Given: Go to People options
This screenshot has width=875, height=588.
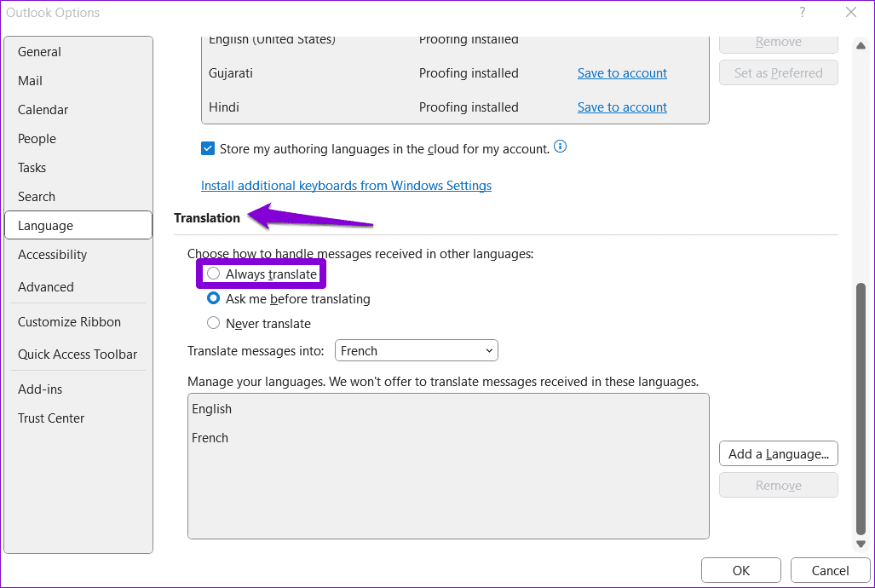Looking at the screenshot, I should [78, 139].
